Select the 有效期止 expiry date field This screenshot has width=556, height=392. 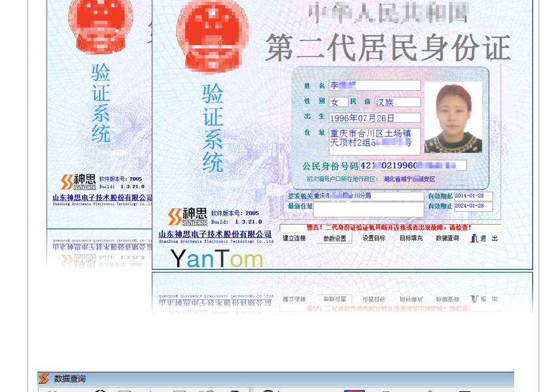click(x=473, y=206)
